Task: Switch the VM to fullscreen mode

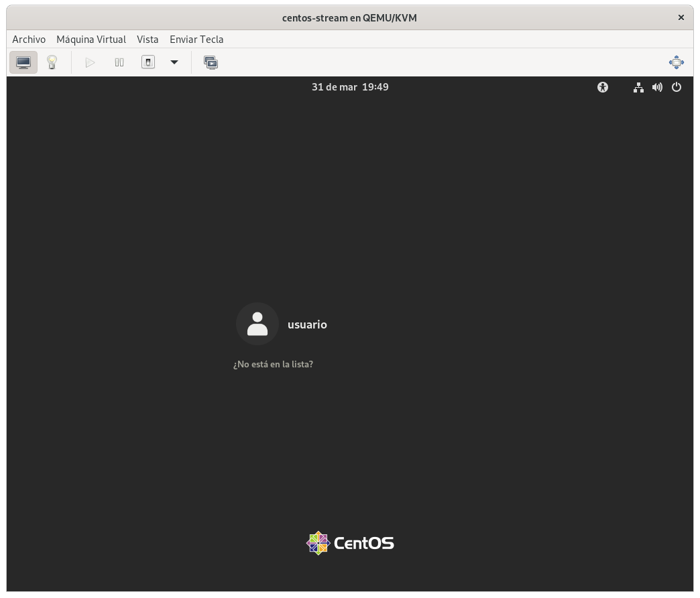Action: coord(676,62)
